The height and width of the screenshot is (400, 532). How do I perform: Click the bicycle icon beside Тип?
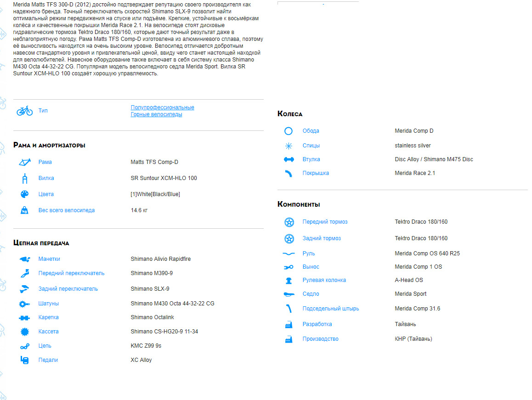click(x=25, y=111)
